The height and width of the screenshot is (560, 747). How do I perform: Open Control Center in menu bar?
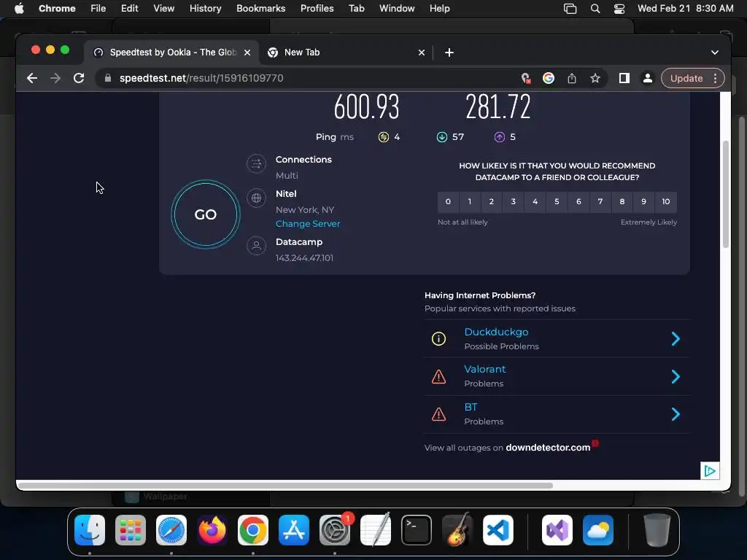point(619,9)
